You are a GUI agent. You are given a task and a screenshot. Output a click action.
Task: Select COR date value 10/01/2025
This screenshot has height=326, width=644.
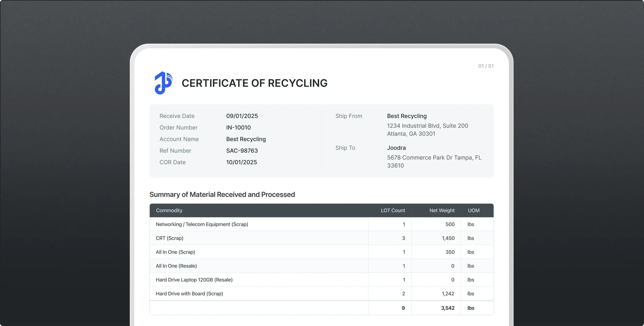[x=241, y=162]
